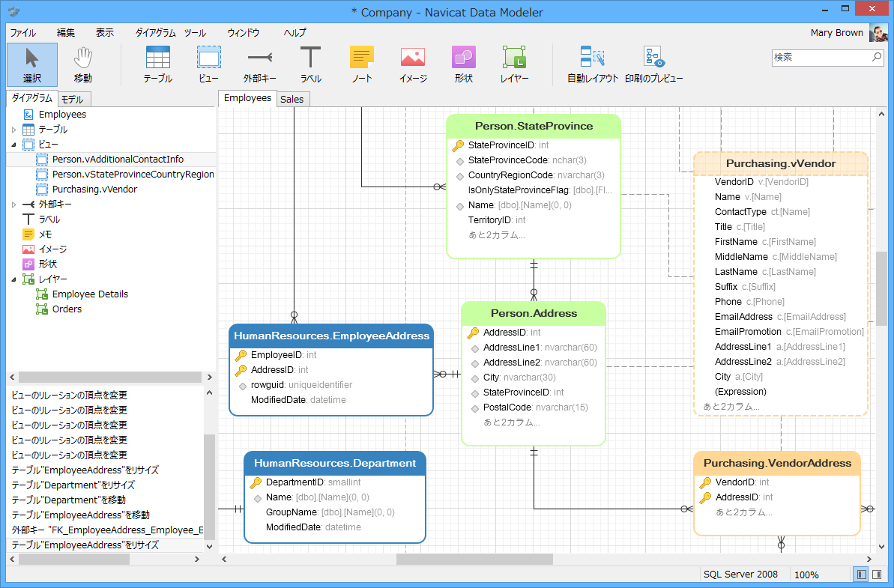Image resolution: width=894 pixels, height=588 pixels.
Task: Click Mary Brown's profile avatar
Action: pyautogui.click(x=878, y=32)
